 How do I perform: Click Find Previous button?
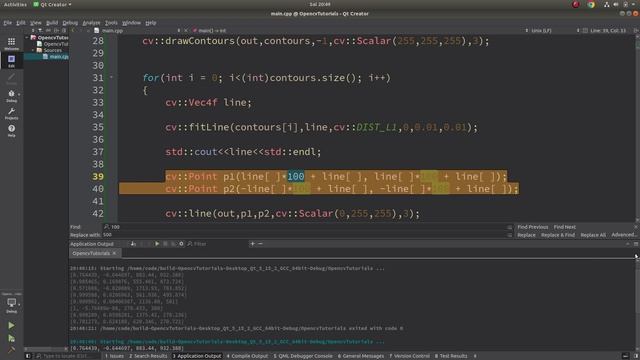(x=533, y=227)
